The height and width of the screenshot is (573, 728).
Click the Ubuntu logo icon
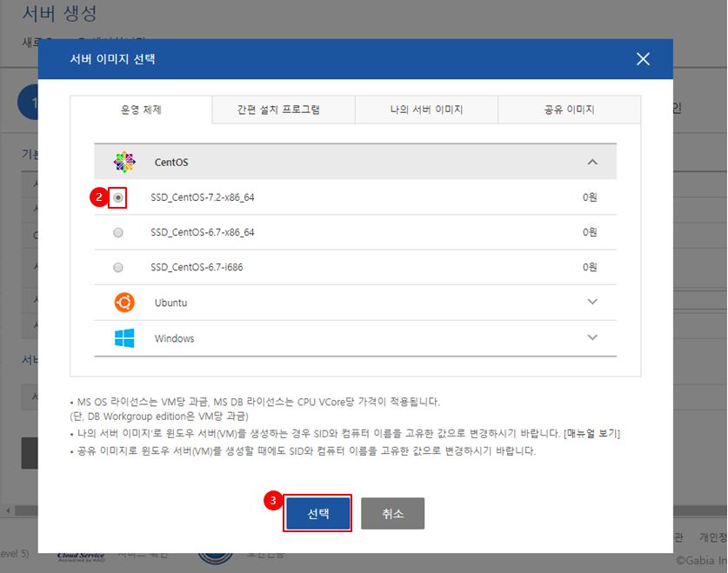124,303
